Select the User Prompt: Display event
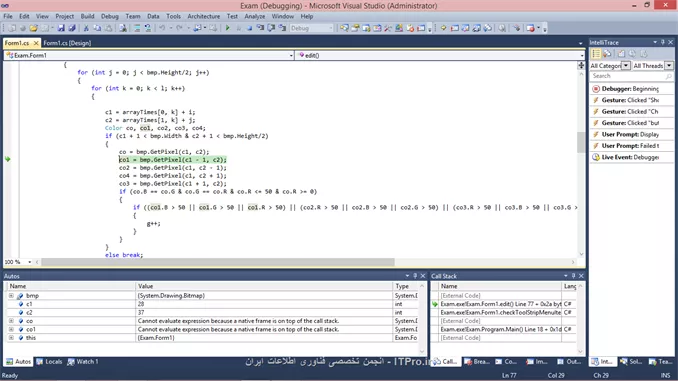This screenshot has width=678, height=381. pyautogui.click(x=631, y=134)
